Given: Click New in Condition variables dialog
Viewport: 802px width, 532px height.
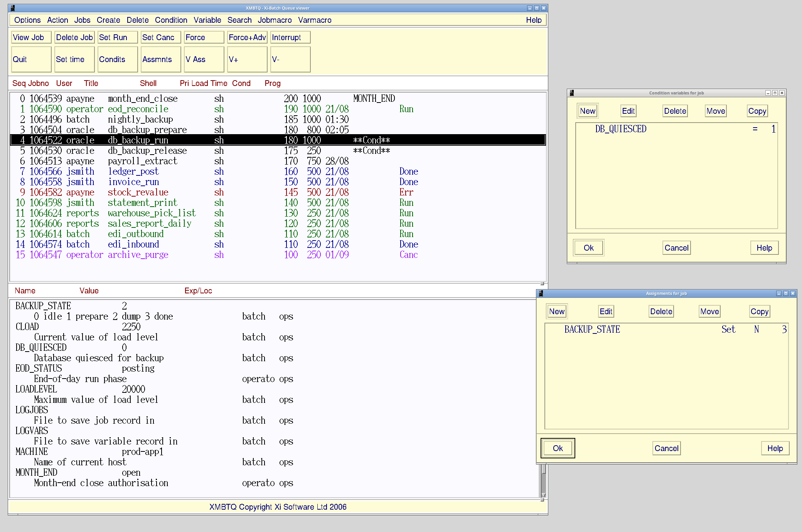Looking at the screenshot, I should (x=588, y=111).
